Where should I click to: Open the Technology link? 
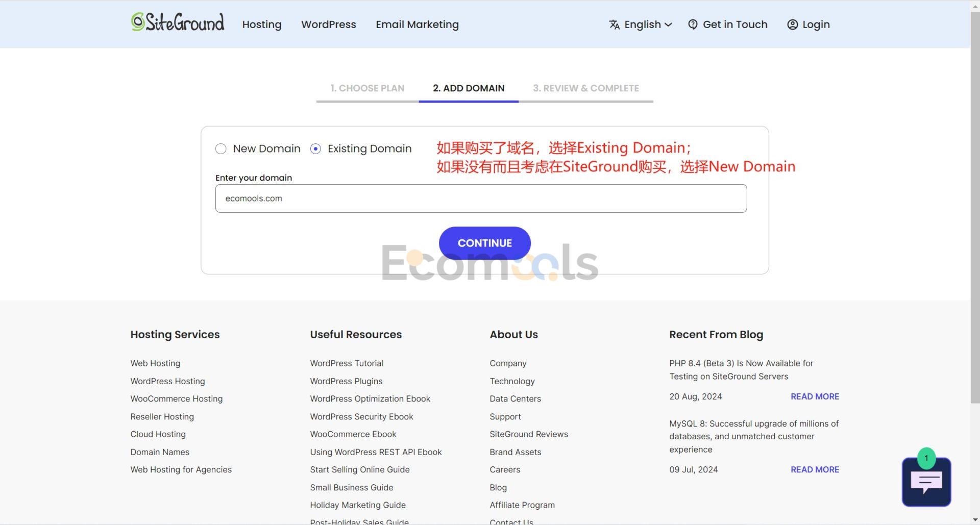click(512, 381)
